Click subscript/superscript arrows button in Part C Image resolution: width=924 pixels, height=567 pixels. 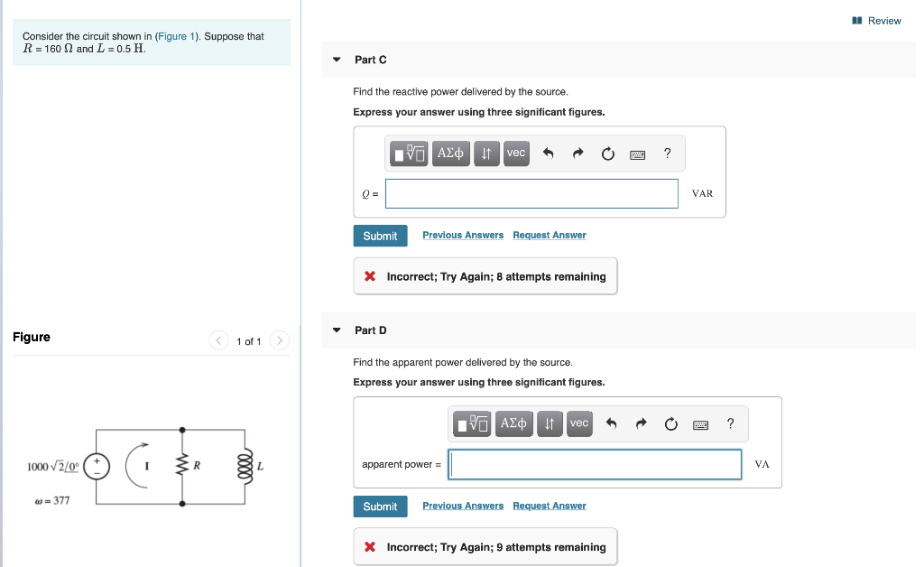(486, 153)
